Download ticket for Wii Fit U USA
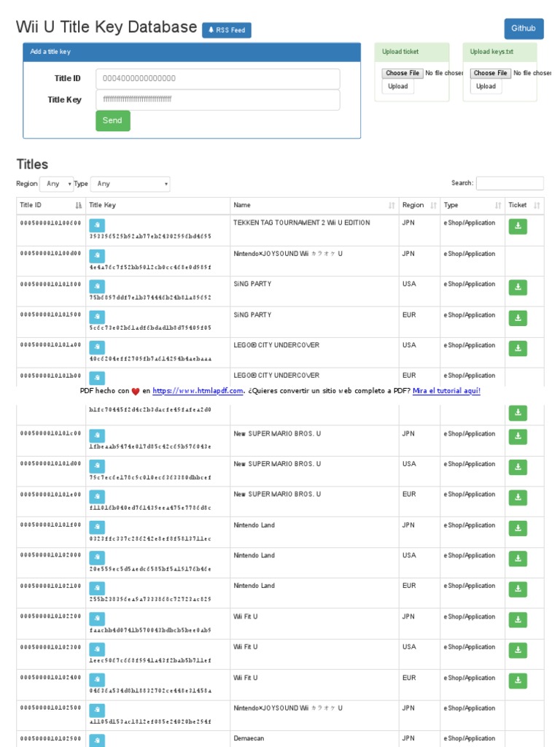560x747 pixels. click(518, 650)
